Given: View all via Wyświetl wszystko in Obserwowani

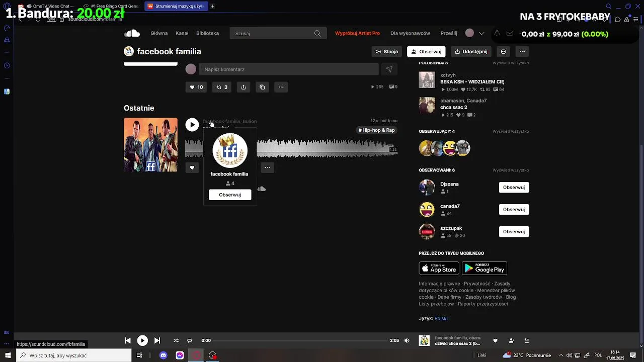Looking at the screenshot, I should 511,170.
